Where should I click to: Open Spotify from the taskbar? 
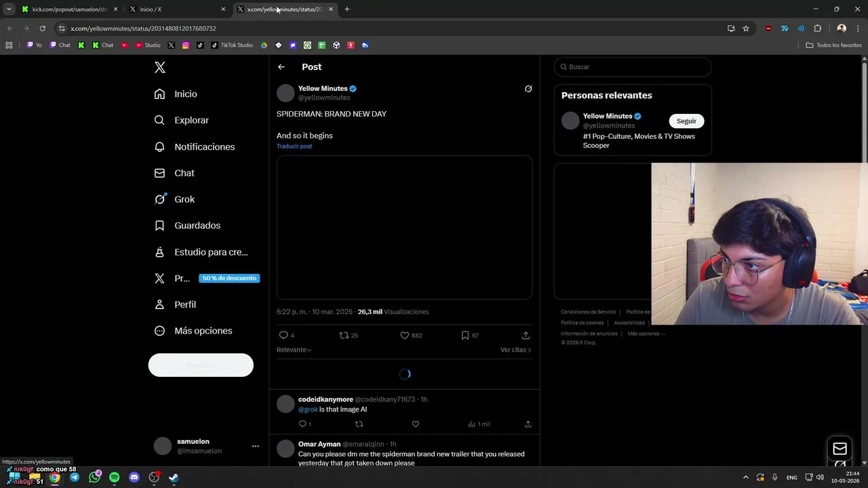(x=114, y=477)
